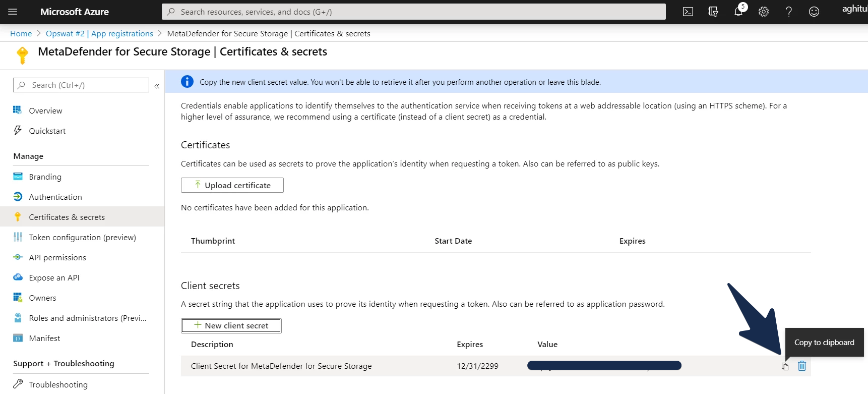This screenshot has height=394, width=868.
Task: Click the Expose an API cloud icon
Action: pyautogui.click(x=18, y=277)
